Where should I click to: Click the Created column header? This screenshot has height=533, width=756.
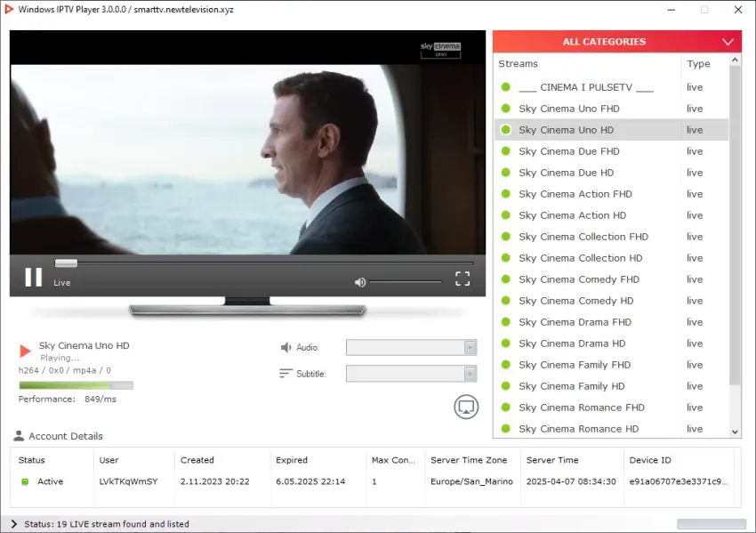(x=197, y=460)
